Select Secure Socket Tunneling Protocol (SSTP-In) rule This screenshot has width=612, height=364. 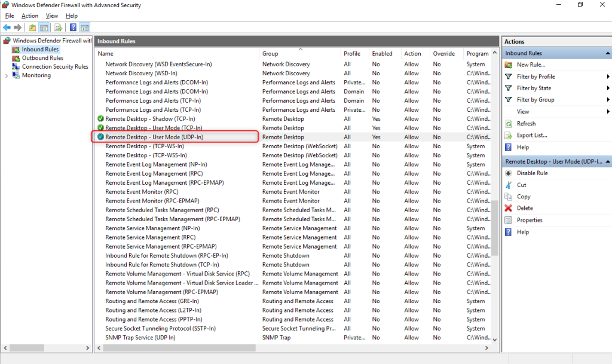pyautogui.click(x=160, y=329)
